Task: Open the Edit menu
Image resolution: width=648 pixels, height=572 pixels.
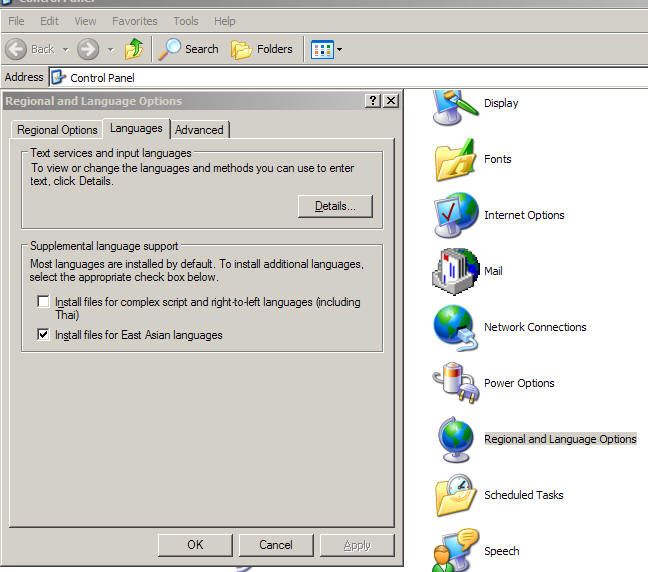Action: pyautogui.click(x=49, y=21)
